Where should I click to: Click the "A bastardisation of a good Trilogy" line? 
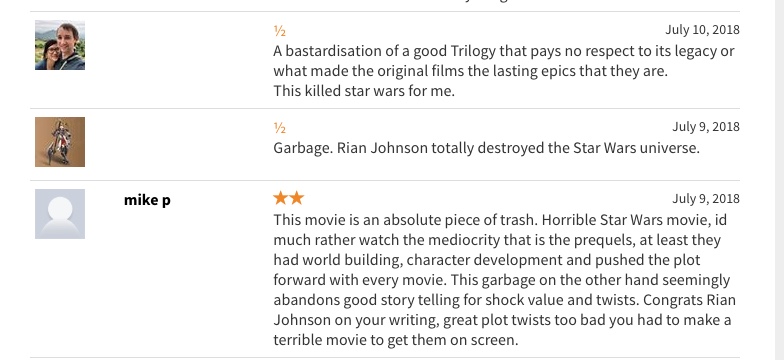[504, 51]
